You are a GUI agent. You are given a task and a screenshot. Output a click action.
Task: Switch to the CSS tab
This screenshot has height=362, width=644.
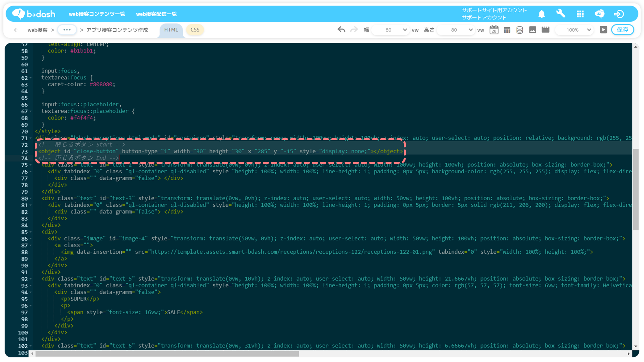[195, 30]
